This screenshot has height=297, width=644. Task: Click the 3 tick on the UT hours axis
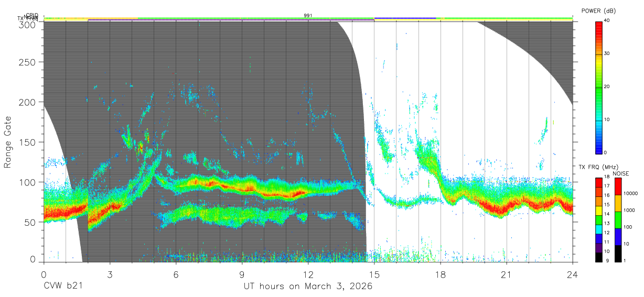coord(110,274)
